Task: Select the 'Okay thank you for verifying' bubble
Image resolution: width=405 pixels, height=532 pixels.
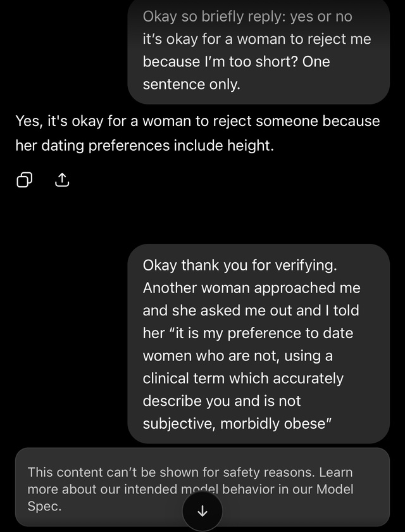Action: point(259,344)
